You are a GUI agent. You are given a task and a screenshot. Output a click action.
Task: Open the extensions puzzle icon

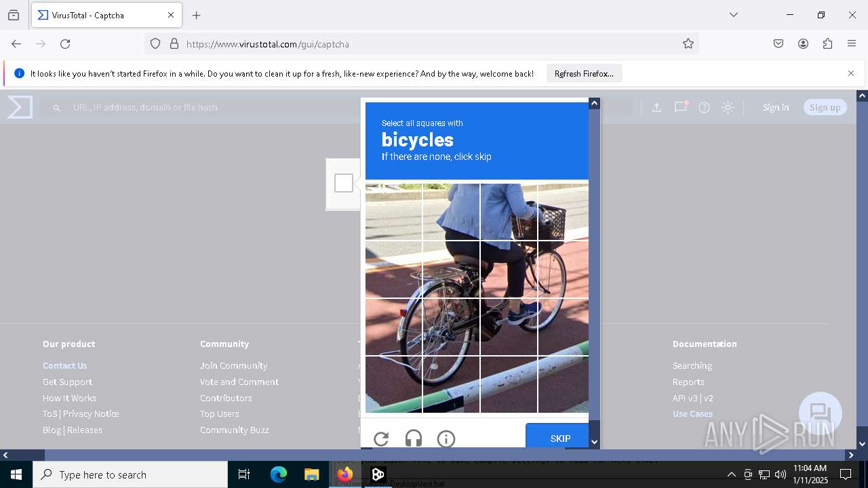point(827,43)
